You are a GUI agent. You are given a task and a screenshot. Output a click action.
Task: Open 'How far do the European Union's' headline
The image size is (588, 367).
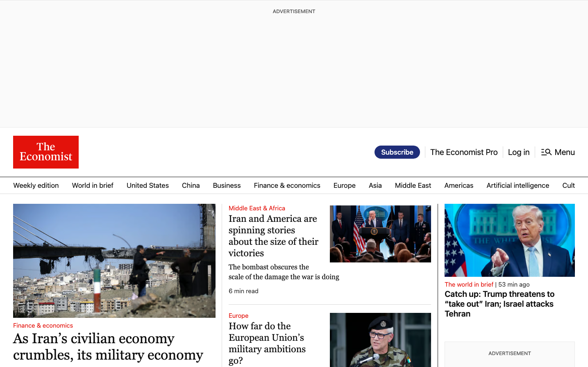(267, 343)
